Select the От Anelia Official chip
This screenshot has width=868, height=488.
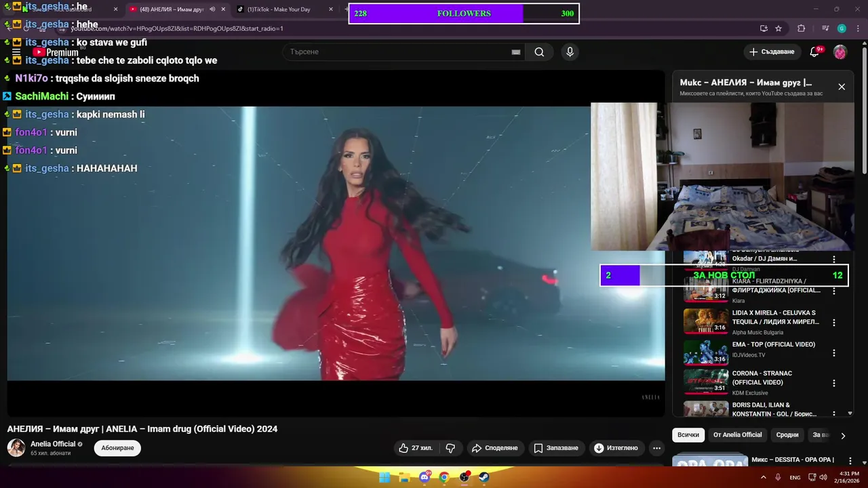738,435
